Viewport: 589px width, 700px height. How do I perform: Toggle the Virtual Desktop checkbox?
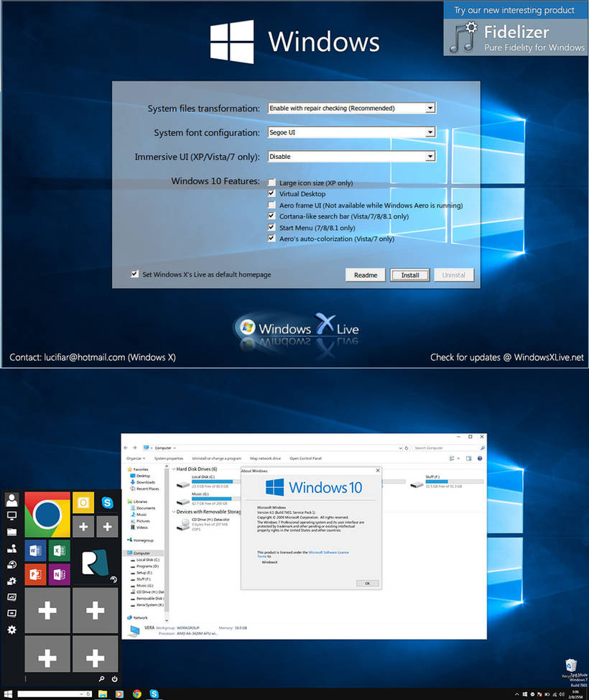click(x=272, y=194)
